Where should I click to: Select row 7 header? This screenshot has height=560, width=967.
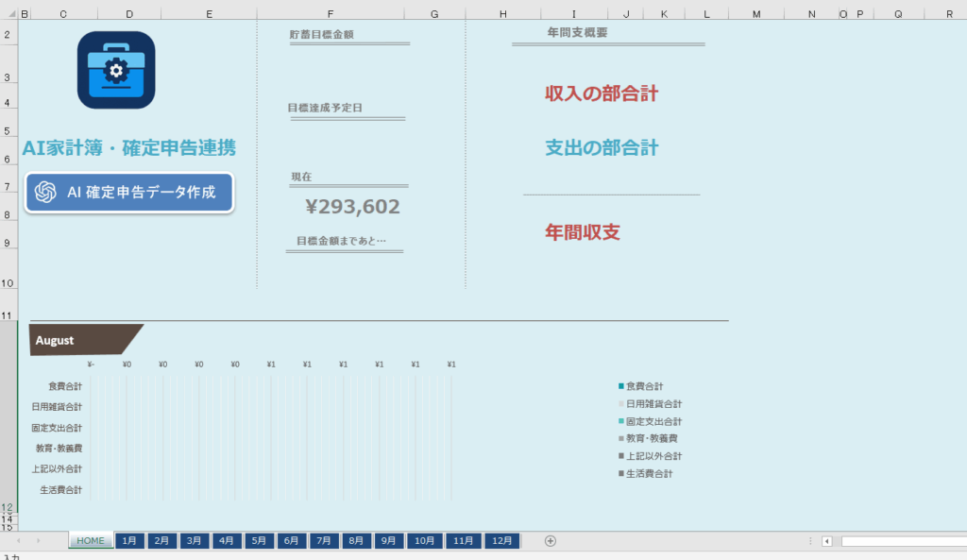[8, 187]
